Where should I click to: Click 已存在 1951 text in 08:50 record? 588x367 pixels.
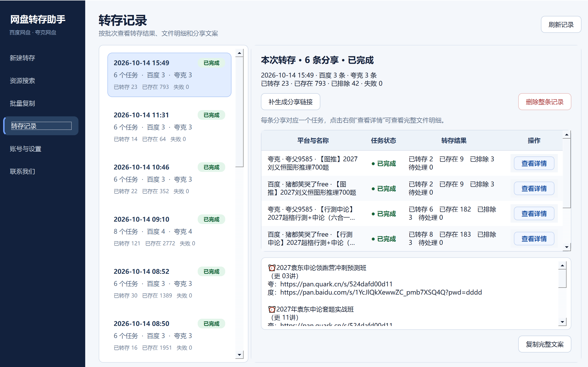pyautogui.click(x=157, y=348)
